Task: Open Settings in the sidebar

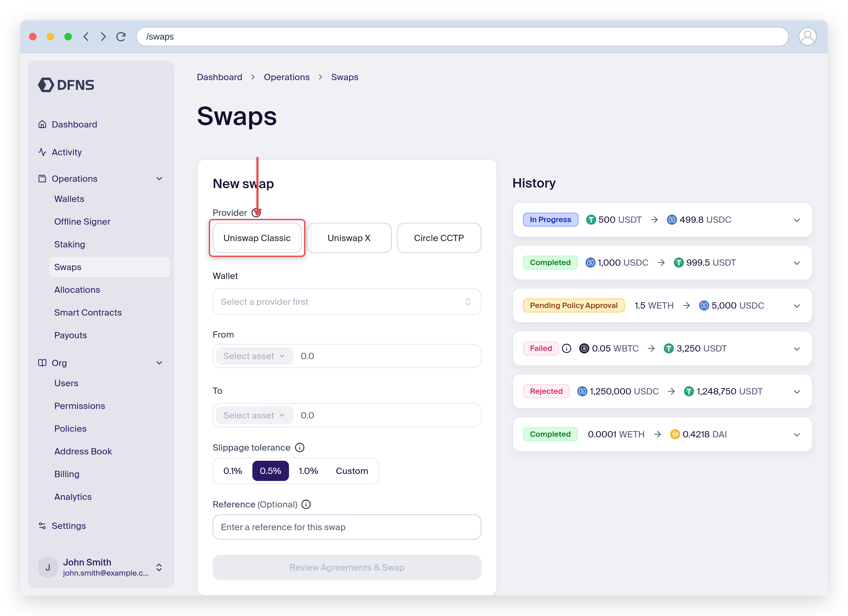Action: (62, 525)
